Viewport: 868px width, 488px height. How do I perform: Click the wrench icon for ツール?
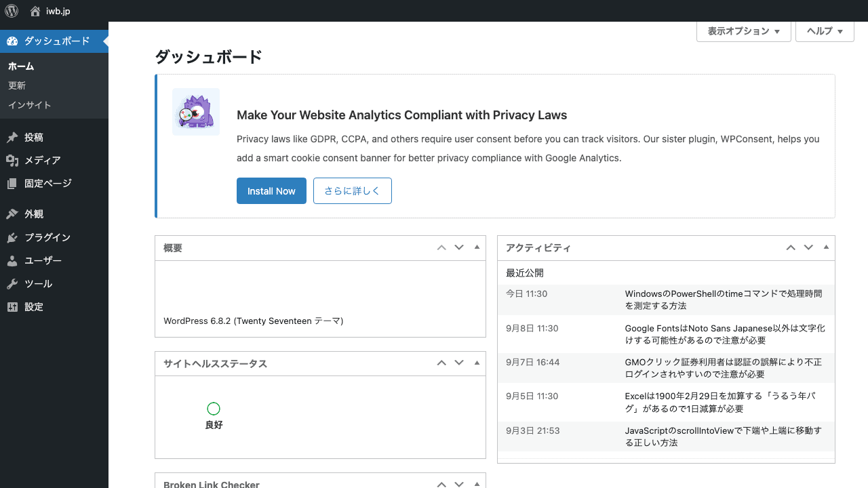(12, 284)
